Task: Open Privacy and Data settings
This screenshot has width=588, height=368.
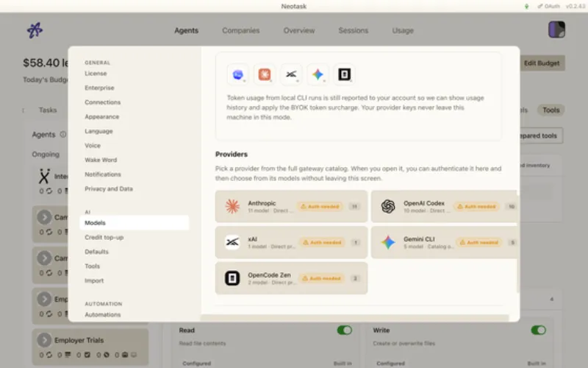Action: click(109, 189)
